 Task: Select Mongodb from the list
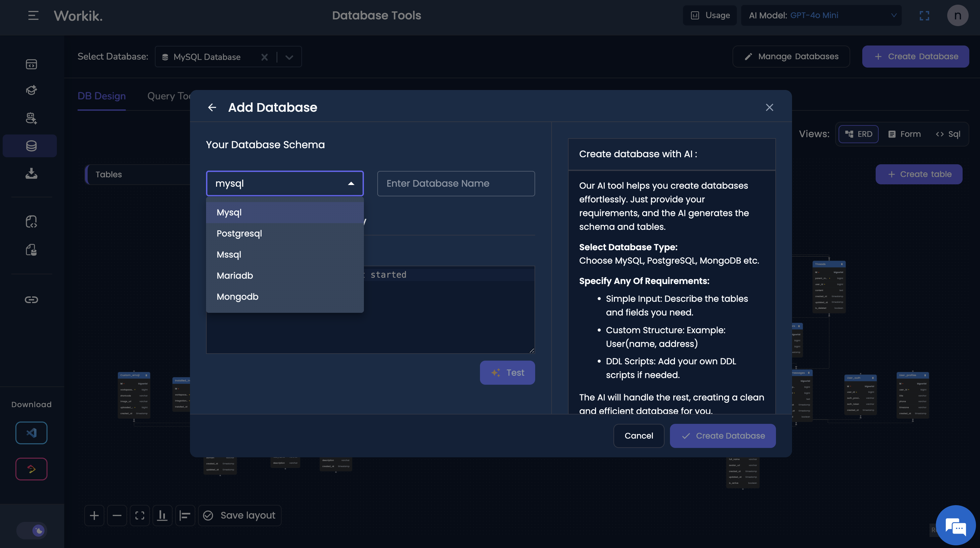click(285, 296)
